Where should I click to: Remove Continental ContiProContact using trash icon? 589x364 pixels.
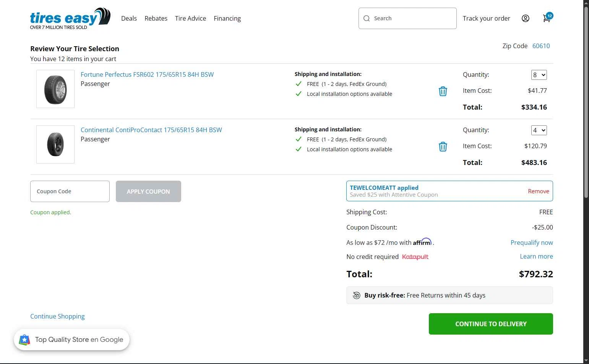tap(443, 147)
